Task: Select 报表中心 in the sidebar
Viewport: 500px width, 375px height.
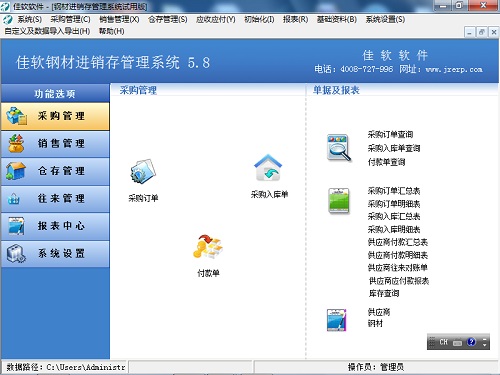Action: point(55,226)
